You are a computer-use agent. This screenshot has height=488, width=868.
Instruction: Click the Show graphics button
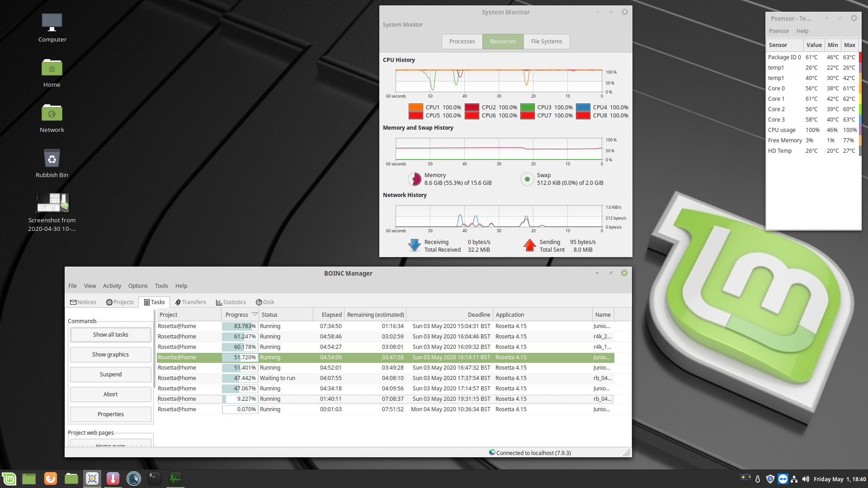click(111, 354)
